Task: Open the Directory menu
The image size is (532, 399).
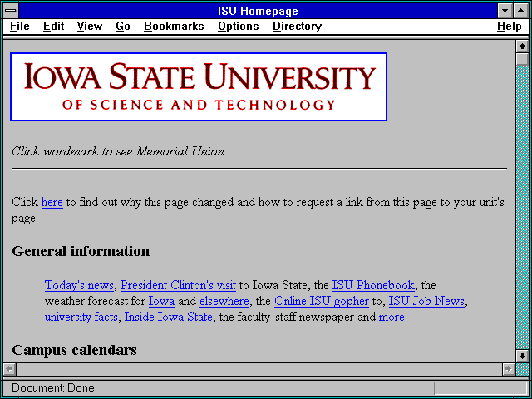Action: (x=298, y=26)
